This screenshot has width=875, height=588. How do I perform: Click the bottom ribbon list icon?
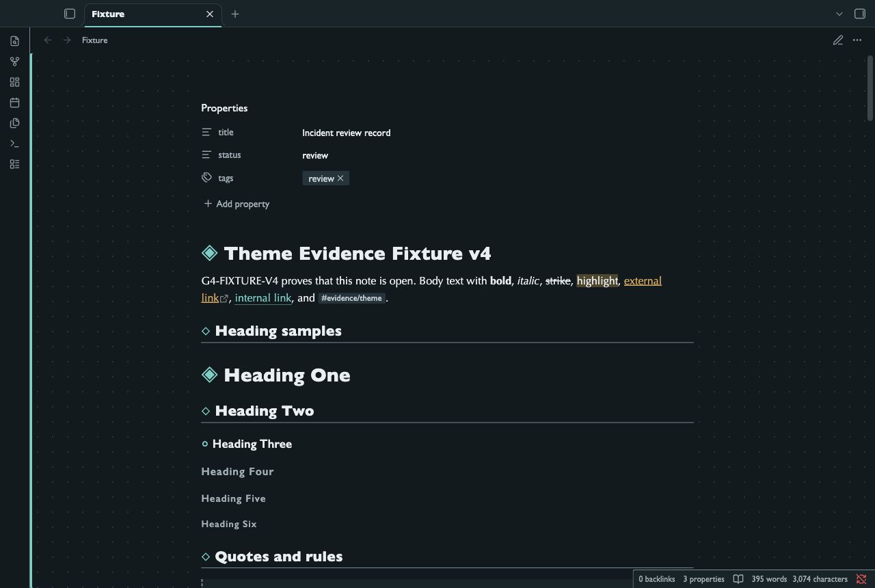pyautogui.click(x=14, y=164)
